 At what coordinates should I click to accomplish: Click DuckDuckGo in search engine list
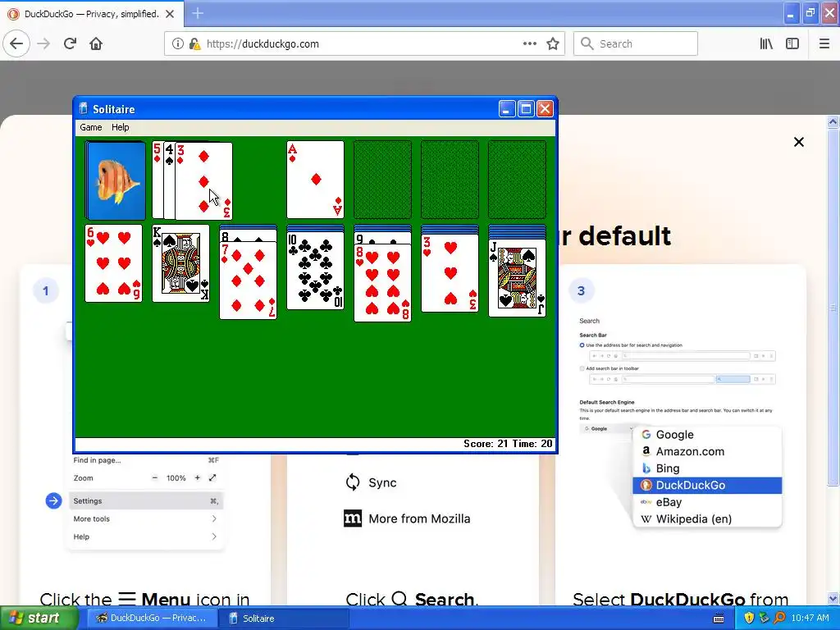(x=707, y=486)
